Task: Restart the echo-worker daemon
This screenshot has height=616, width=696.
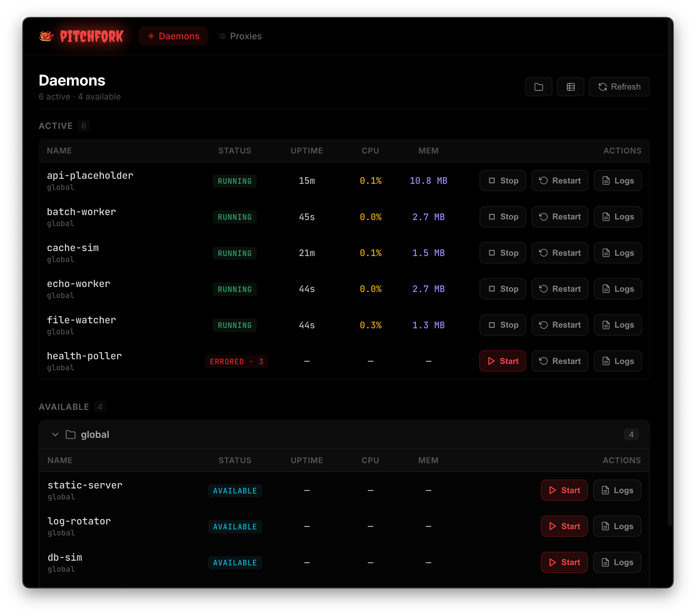Action: pos(559,289)
